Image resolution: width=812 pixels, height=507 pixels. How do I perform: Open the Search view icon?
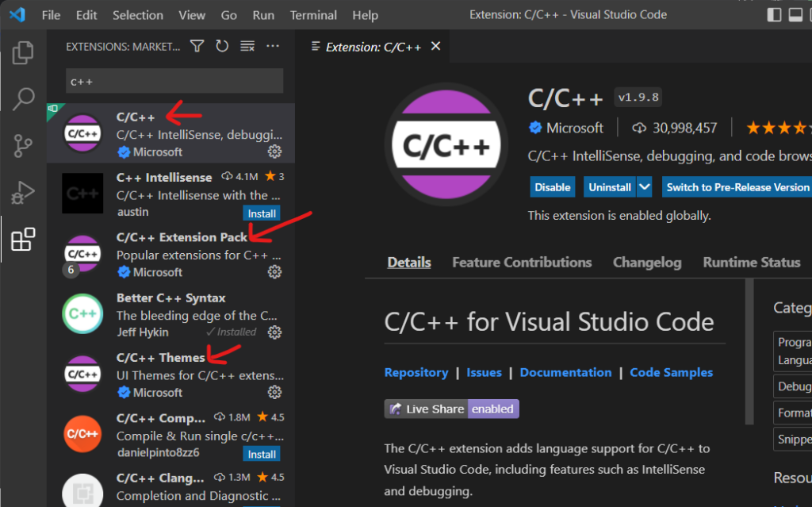pyautogui.click(x=23, y=99)
